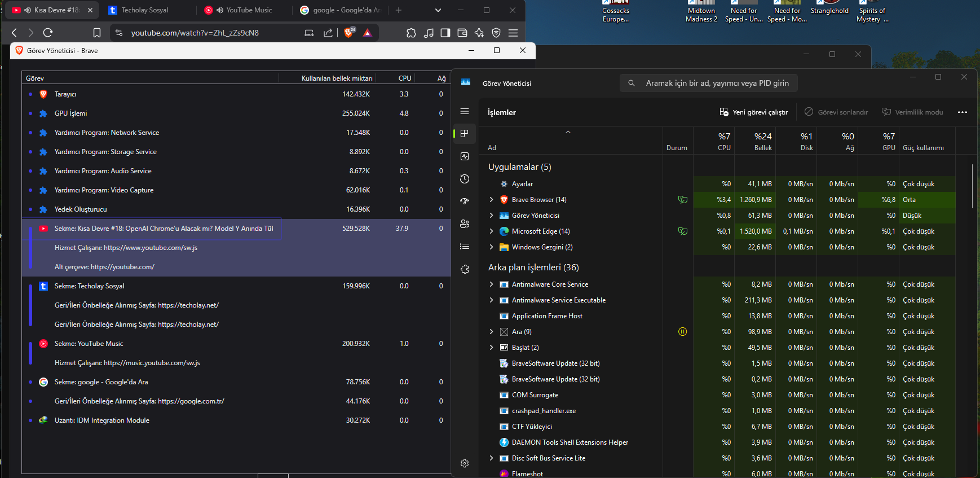Open Leo AI sparkle icon in Brave
Screen dimensions: 980x478
479,33
